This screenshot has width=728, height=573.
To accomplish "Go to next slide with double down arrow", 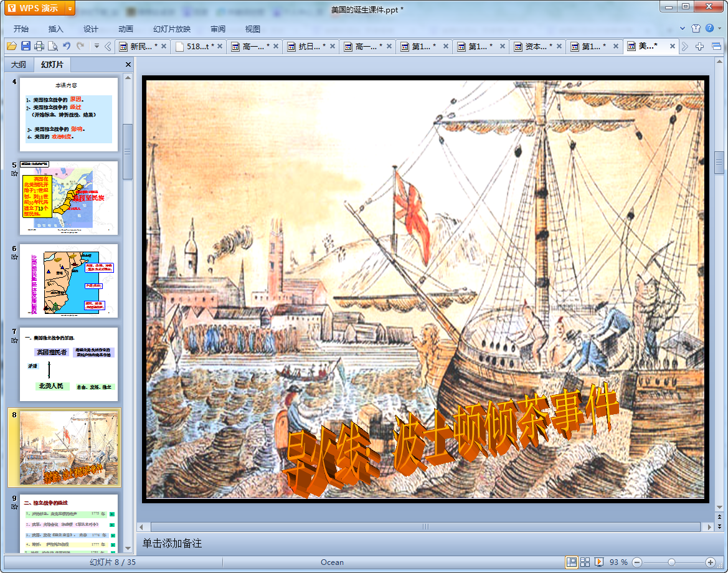I will [x=719, y=526].
